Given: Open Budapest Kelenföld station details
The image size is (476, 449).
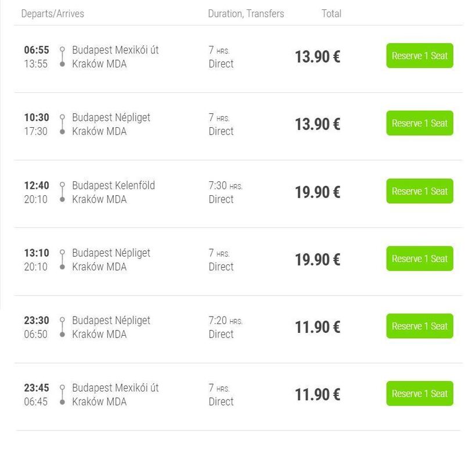Looking at the screenshot, I should tap(113, 185).
